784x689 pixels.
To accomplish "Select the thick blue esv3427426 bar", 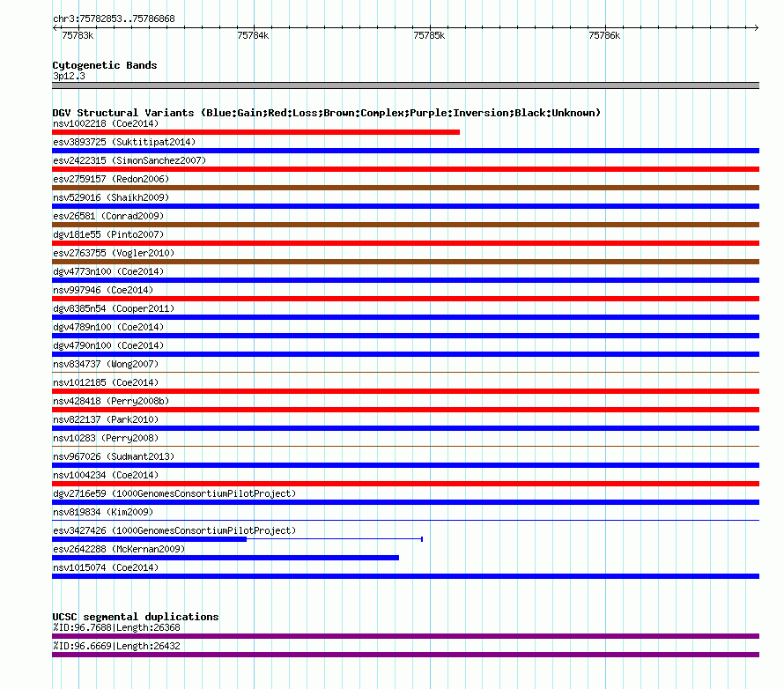I will [x=149, y=539].
